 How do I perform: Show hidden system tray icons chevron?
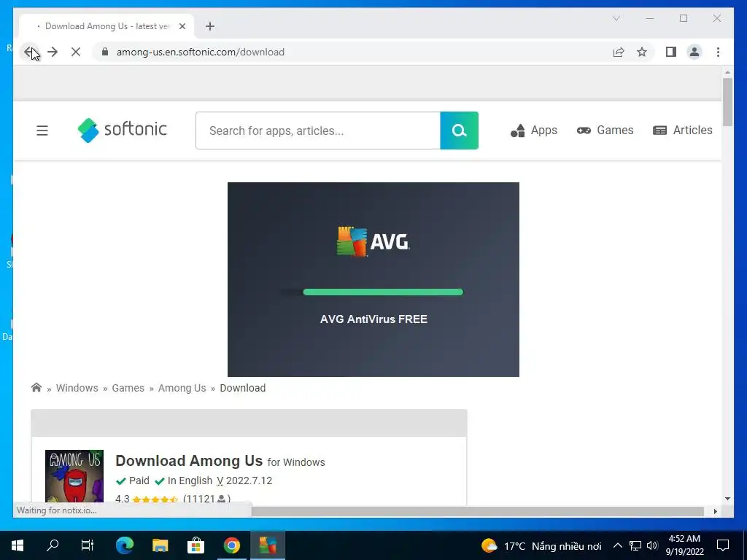[617, 545]
